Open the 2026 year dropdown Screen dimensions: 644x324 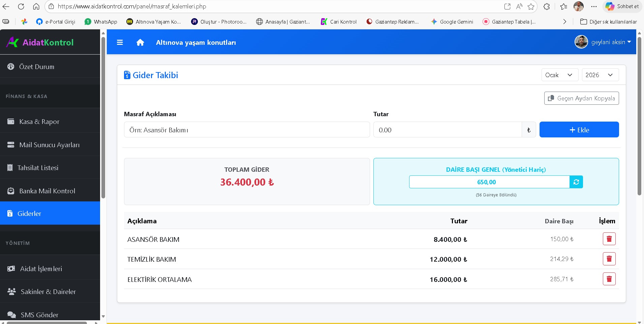[600, 75]
